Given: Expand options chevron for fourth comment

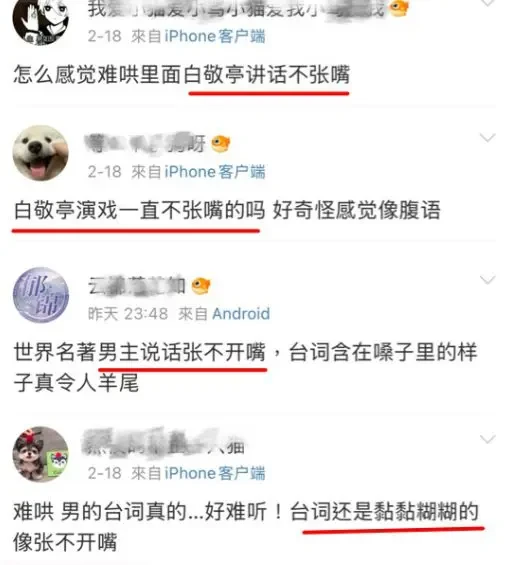Looking at the screenshot, I should click(487, 439).
